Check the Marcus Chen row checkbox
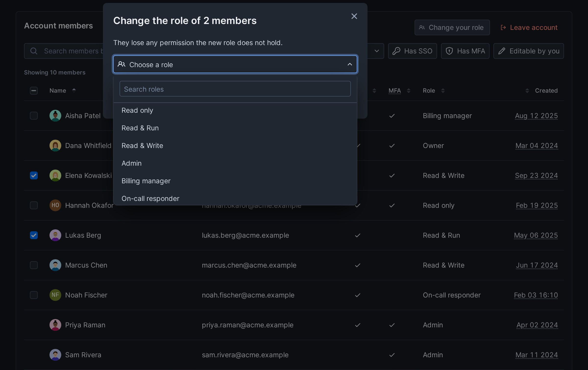Viewport: 588px width, 370px height. 34,265
